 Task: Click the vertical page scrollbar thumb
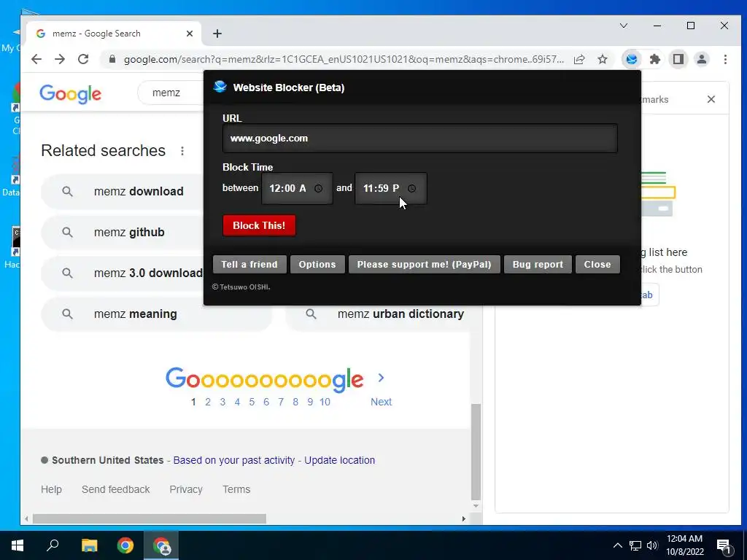click(x=476, y=451)
